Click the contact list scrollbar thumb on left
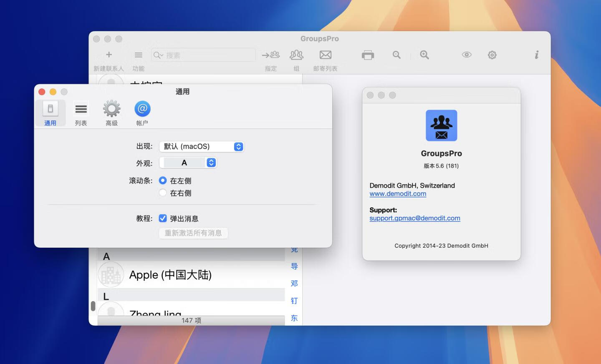 coord(93,306)
